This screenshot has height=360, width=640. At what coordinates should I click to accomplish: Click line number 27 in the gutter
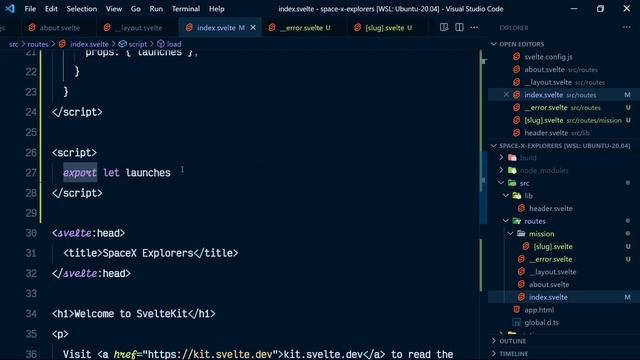pos(31,173)
